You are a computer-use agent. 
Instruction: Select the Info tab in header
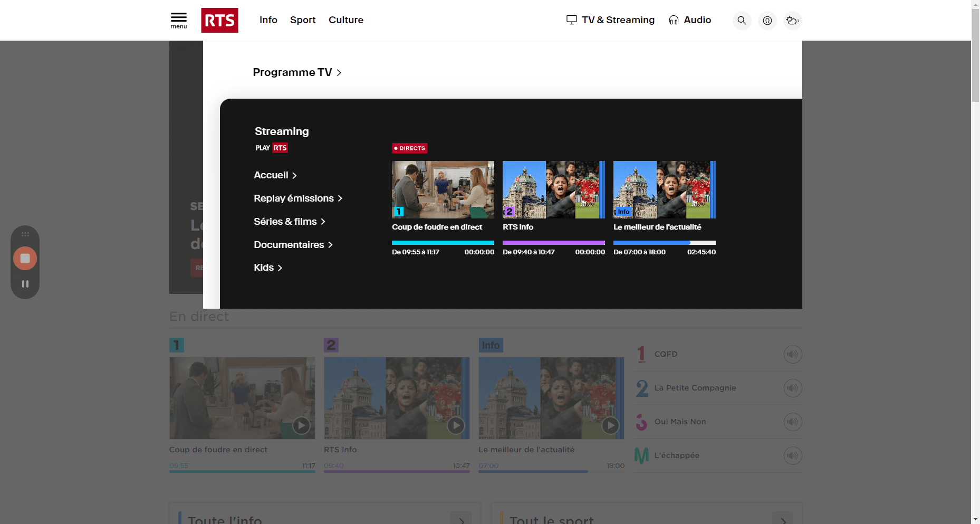coord(268,20)
